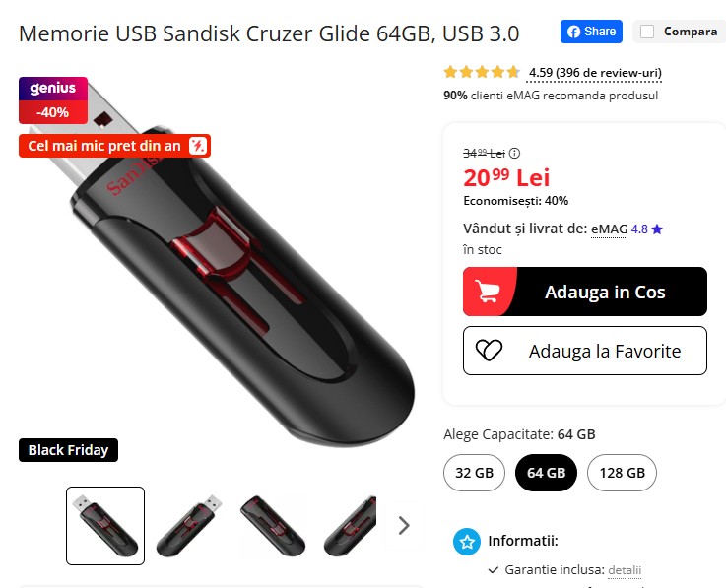The width and height of the screenshot is (726, 588).
Task: Click the genius badge on product image
Action: pos(53,89)
